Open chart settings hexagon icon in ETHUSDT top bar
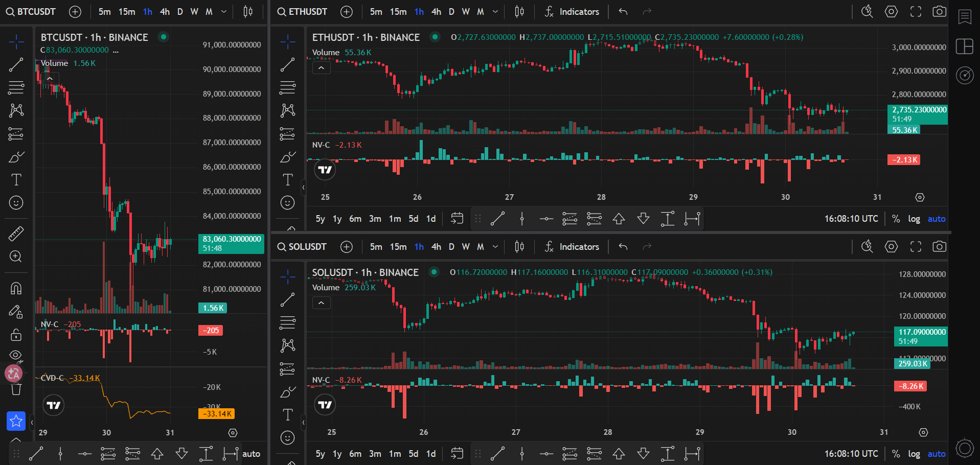 tap(891, 12)
